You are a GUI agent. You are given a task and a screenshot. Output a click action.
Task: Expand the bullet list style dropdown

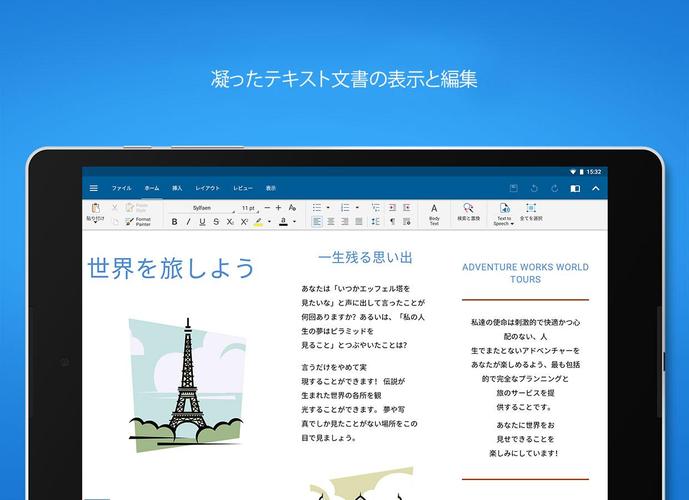(x=328, y=207)
